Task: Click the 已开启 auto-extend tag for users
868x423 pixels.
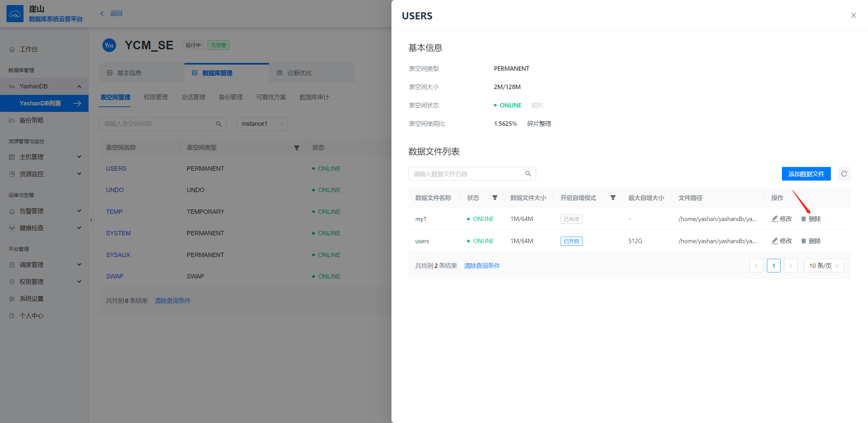Action: pyautogui.click(x=571, y=241)
